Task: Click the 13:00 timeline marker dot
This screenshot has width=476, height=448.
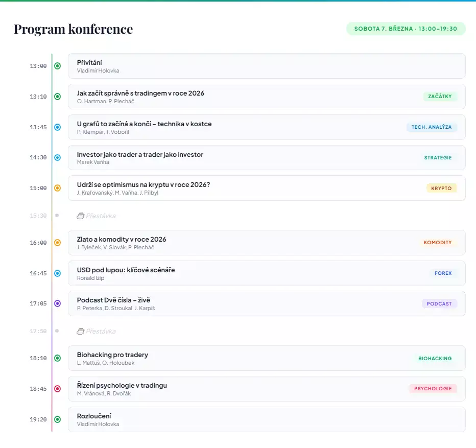Action: click(57, 66)
